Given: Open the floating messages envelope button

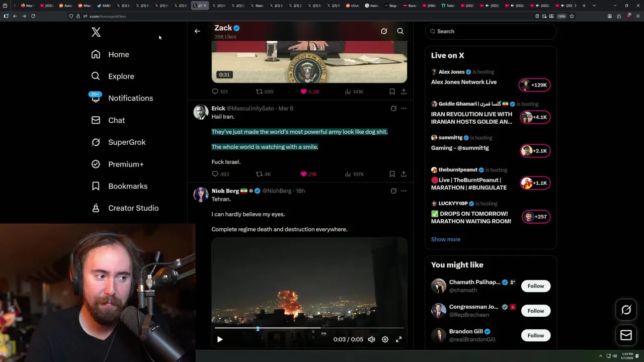Looking at the screenshot, I should (x=626, y=335).
